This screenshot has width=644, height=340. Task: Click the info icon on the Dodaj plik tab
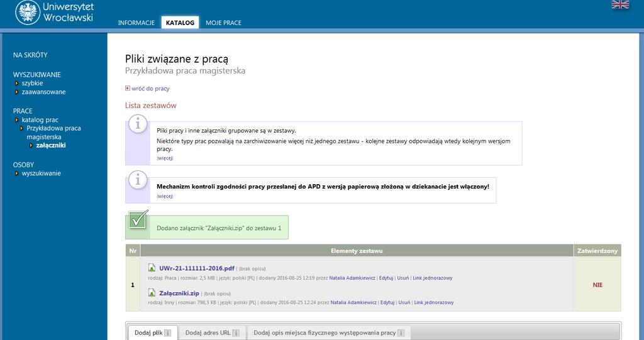coord(167,333)
